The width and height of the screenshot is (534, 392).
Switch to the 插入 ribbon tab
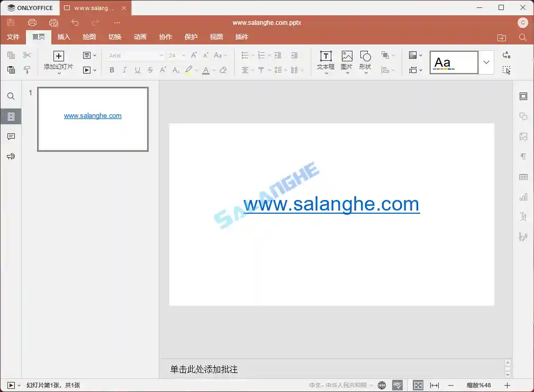pyautogui.click(x=64, y=37)
